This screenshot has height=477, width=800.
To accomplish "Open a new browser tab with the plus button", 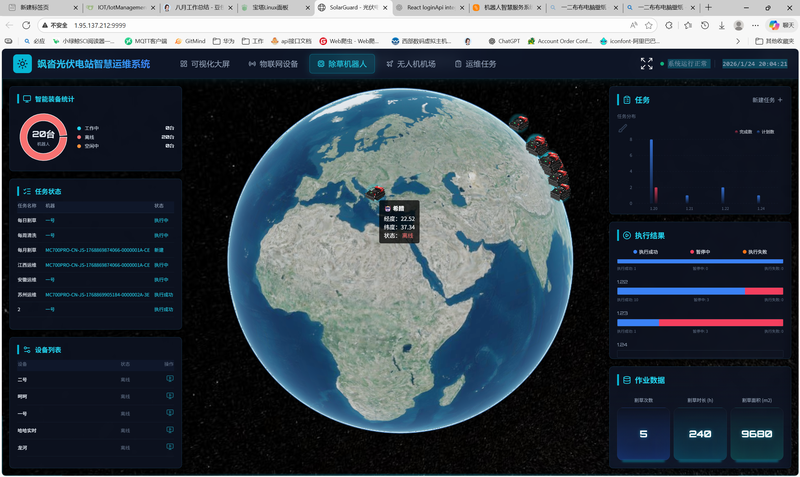I will click(x=708, y=8).
